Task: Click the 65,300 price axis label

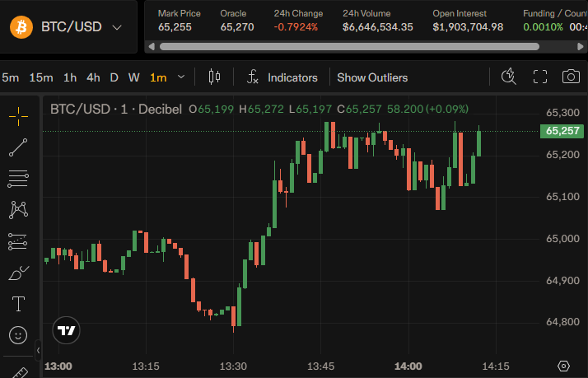Action: pos(562,113)
